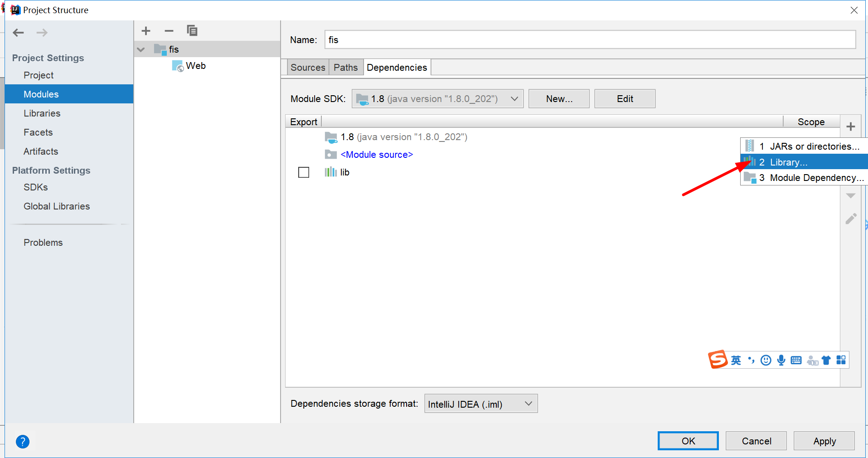Open Project settings section
The width and height of the screenshot is (868, 458).
(39, 75)
